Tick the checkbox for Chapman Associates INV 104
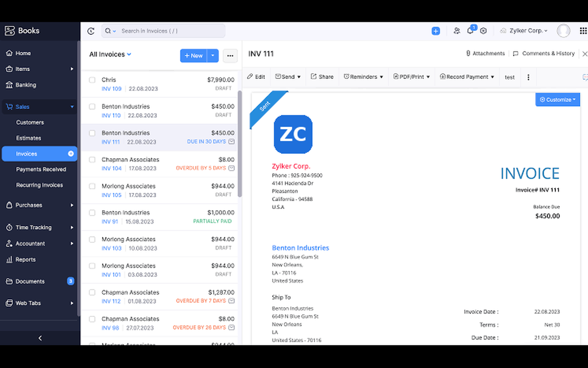588x368 pixels. pos(92,159)
